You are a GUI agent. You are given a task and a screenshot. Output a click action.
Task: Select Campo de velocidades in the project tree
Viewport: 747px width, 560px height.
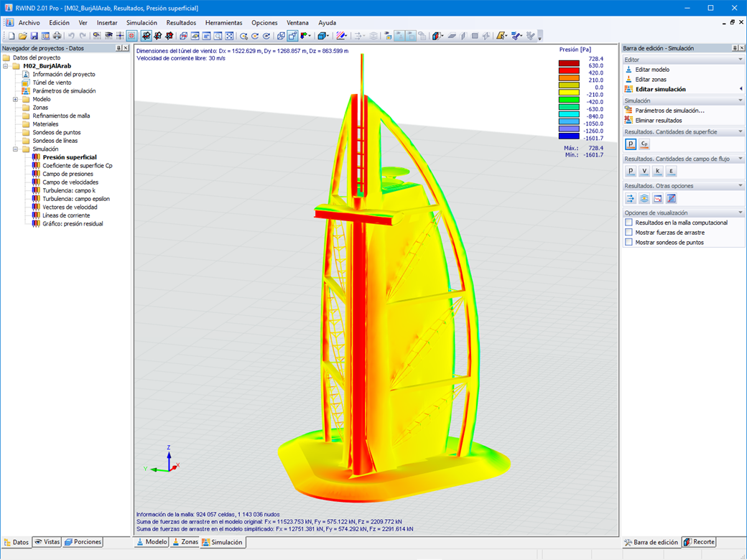69,182
